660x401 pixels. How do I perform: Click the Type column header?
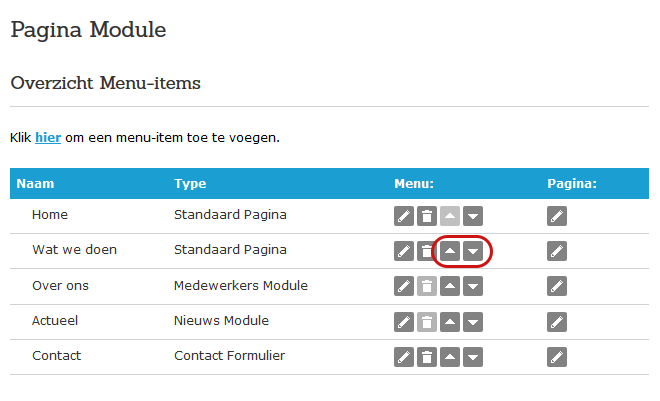click(190, 183)
